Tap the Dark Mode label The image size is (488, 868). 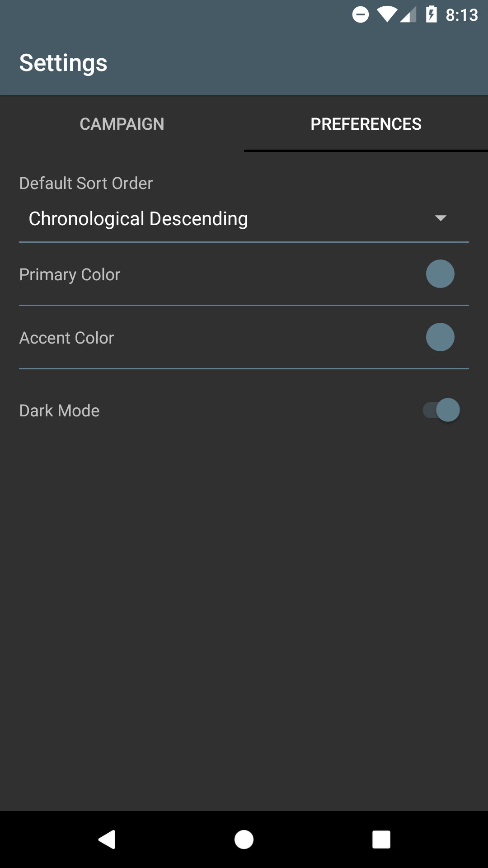(x=60, y=410)
